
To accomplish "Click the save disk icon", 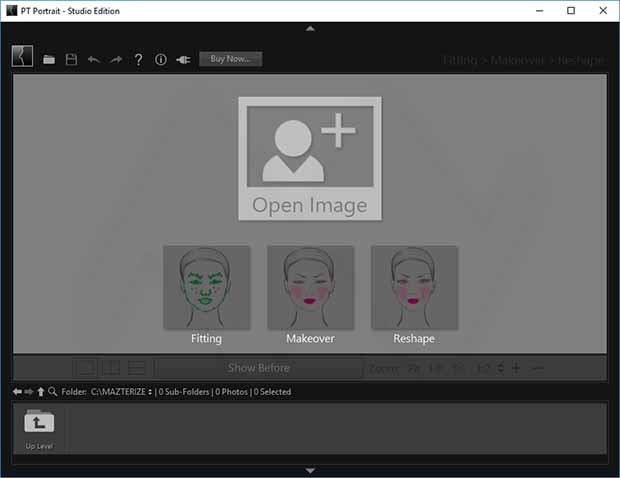I will (71, 60).
